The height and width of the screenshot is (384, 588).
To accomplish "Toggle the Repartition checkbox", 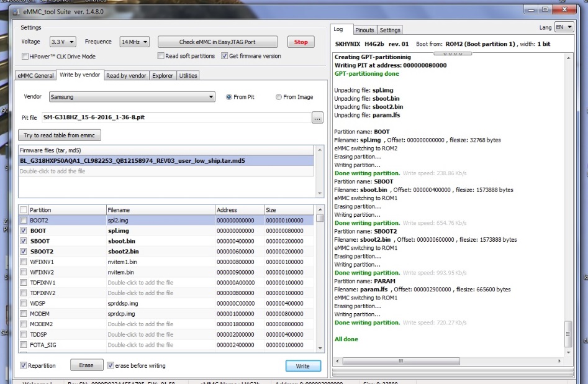I will (x=23, y=365).
